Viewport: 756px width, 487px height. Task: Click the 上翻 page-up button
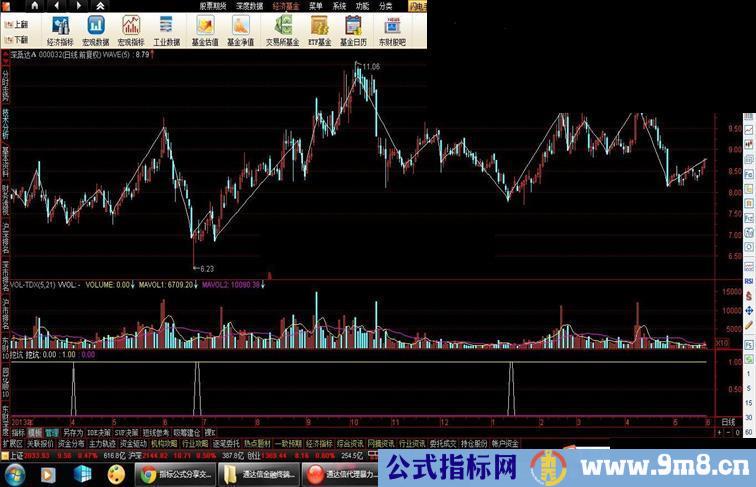pos(16,22)
